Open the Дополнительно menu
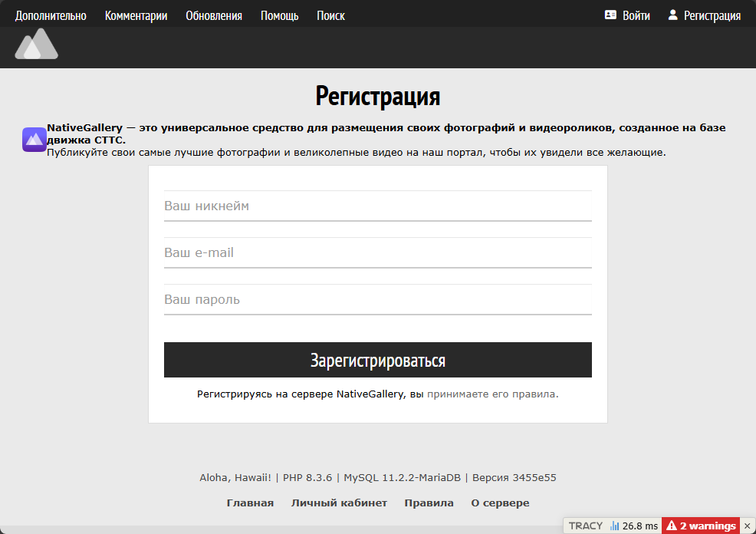 [51, 15]
